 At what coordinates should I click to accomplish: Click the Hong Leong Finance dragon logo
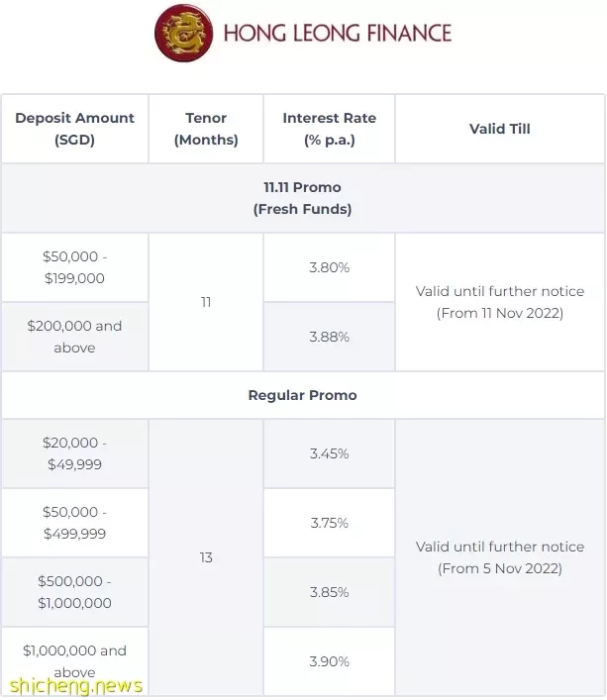pyautogui.click(x=183, y=33)
